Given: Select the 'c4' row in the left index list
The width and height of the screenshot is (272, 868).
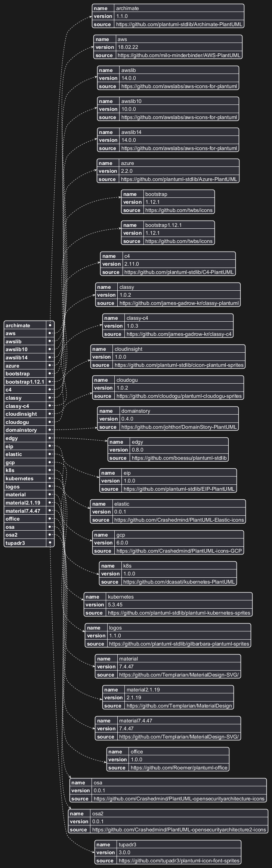Looking at the screenshot, I should coord(29,390).
